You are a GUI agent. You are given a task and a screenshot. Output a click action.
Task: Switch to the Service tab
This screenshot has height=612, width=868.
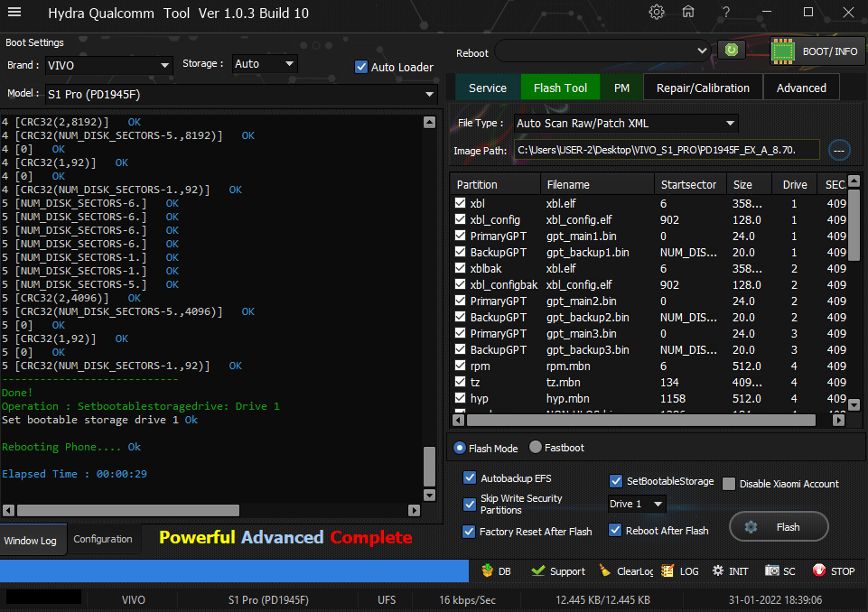pyautogui.click(x=488, y=88)
